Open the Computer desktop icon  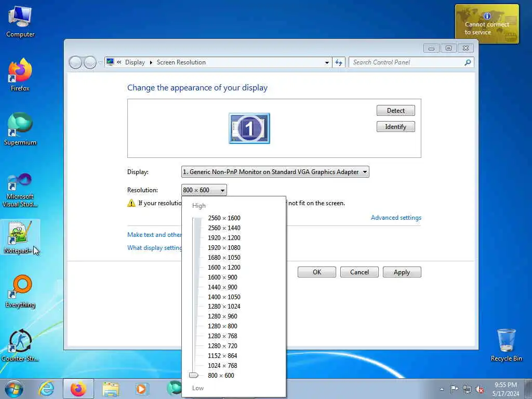[x=20, y=22]
